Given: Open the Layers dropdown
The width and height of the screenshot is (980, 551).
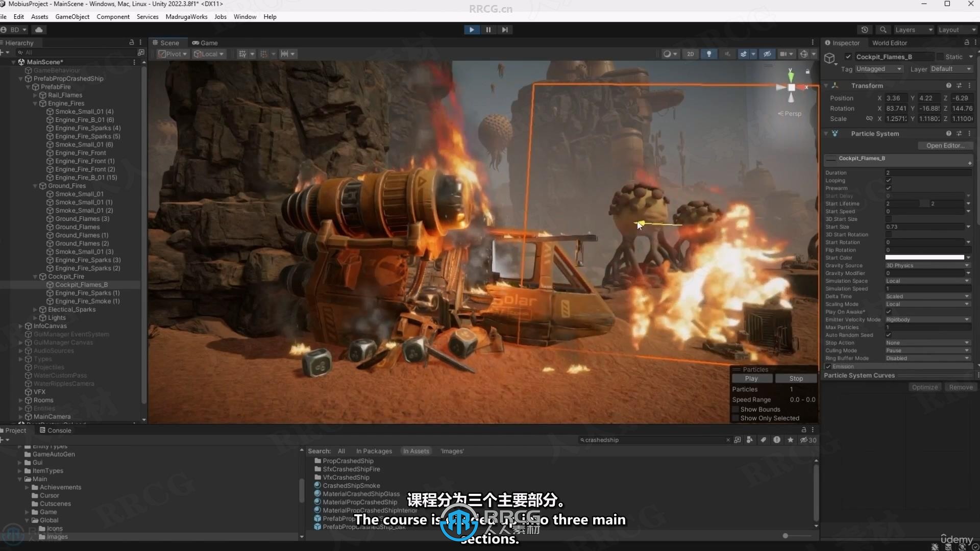Looking at the screenshot, I should pyautogui.click(x=913, y=30).
